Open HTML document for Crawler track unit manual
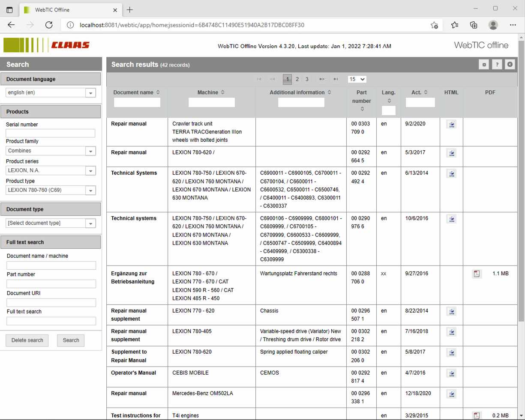This screenshot has height=420, width=525. 451,125
